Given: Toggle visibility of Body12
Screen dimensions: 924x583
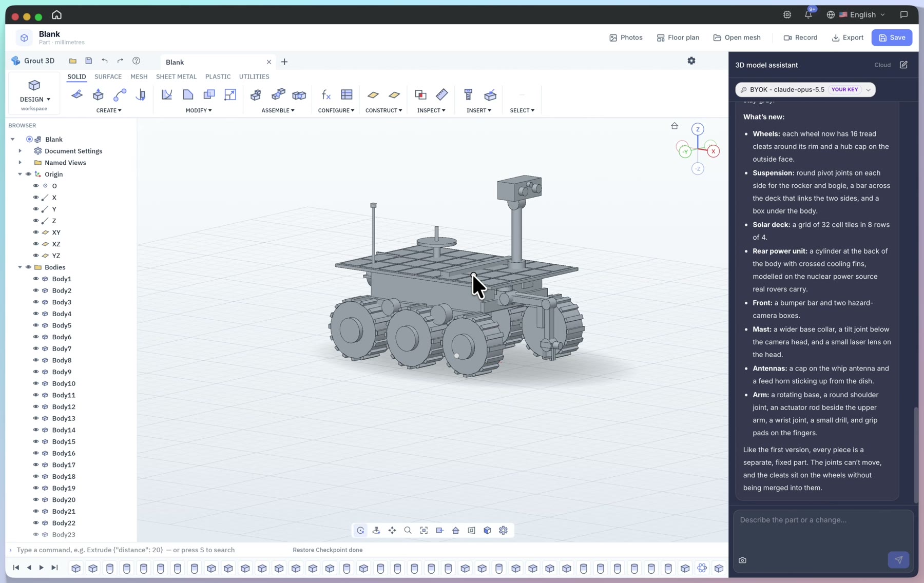Looking at the screenshot, I should (36, 406).
